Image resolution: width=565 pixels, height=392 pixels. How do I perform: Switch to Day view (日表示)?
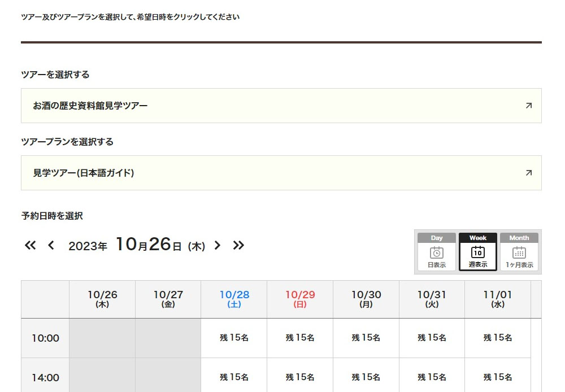pyautogui.click(x=436, y=252)
